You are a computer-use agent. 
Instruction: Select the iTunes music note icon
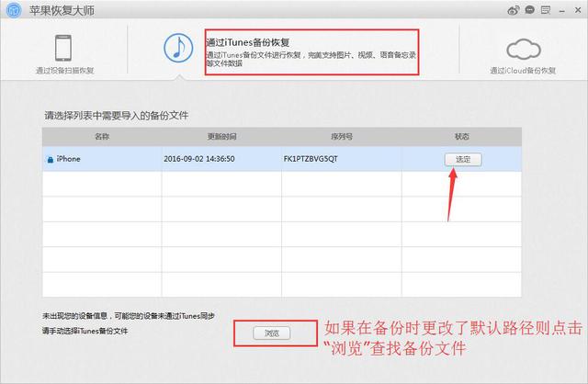(x=178, y=48)
